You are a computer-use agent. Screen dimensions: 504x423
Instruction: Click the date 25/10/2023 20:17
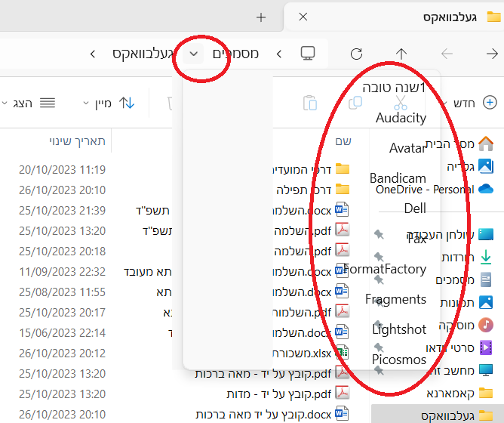click(x=62, y=312)
